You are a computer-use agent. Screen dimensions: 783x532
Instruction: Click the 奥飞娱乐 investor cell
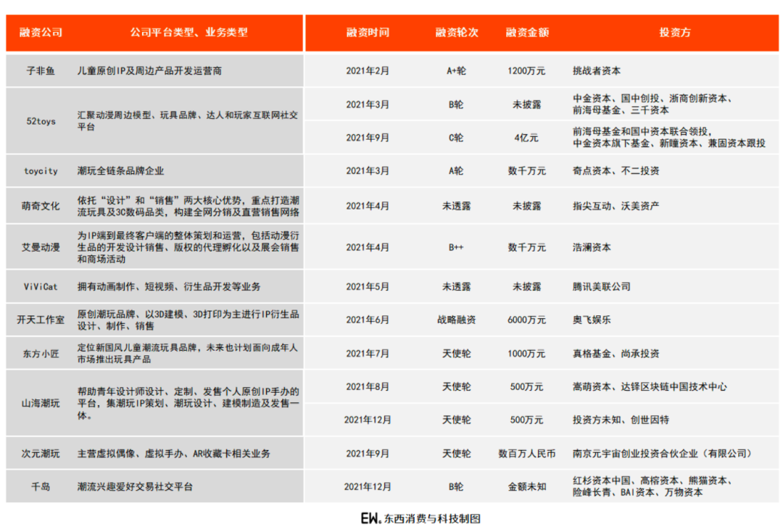(x=592, y=320)
